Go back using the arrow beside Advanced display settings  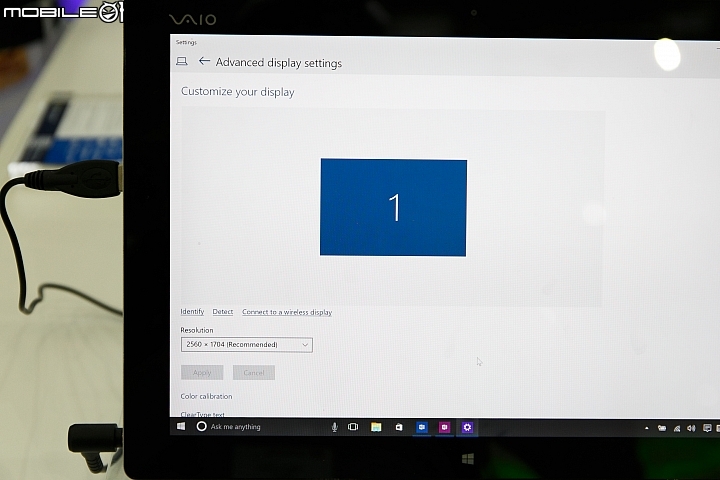(204, 61)
